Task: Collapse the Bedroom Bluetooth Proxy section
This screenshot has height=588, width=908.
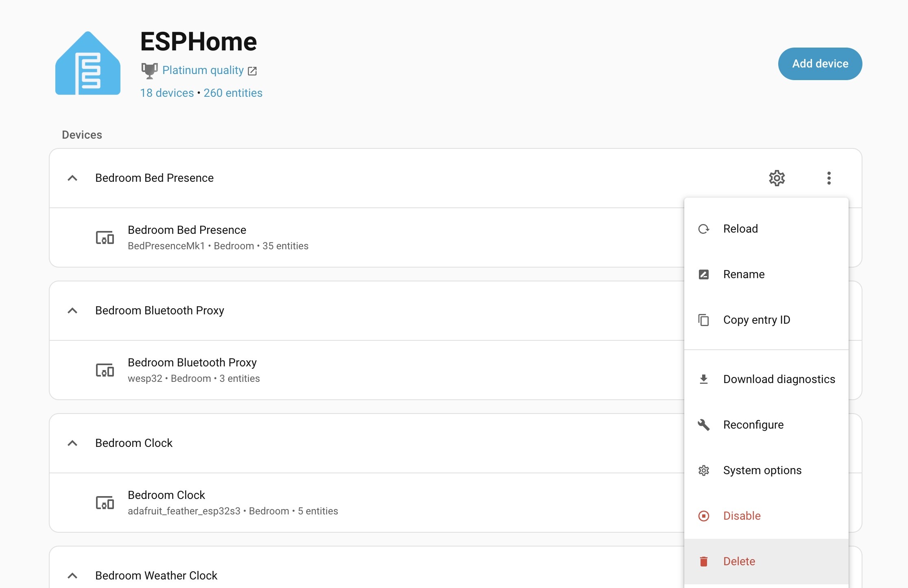Action: pyautogui.click(x=72, y=311)
